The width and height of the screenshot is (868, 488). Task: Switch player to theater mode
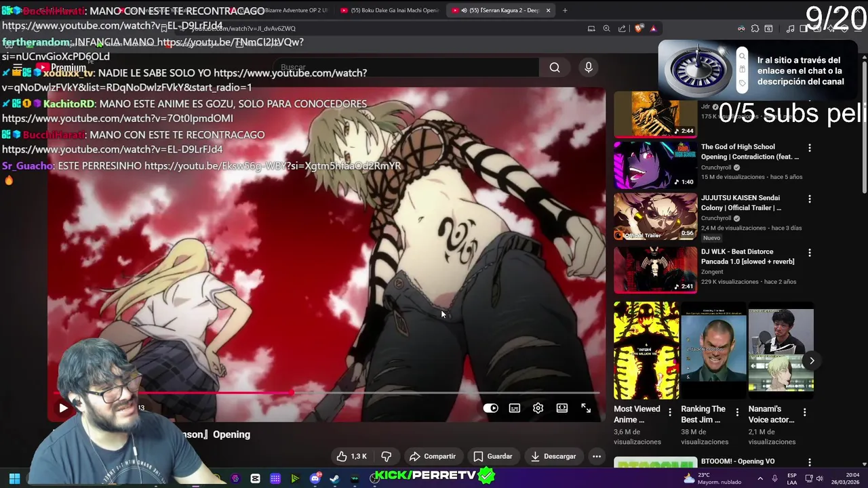pos(562,408)
